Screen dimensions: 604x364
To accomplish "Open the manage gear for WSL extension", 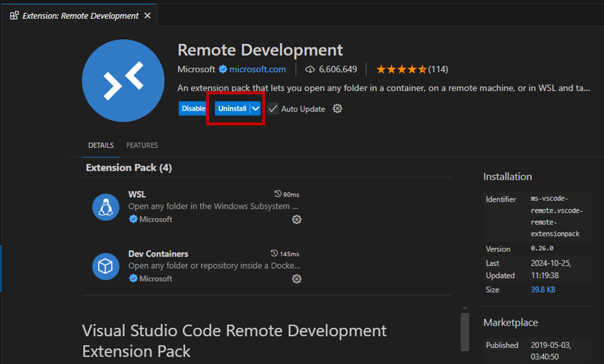I will [296, 219].
